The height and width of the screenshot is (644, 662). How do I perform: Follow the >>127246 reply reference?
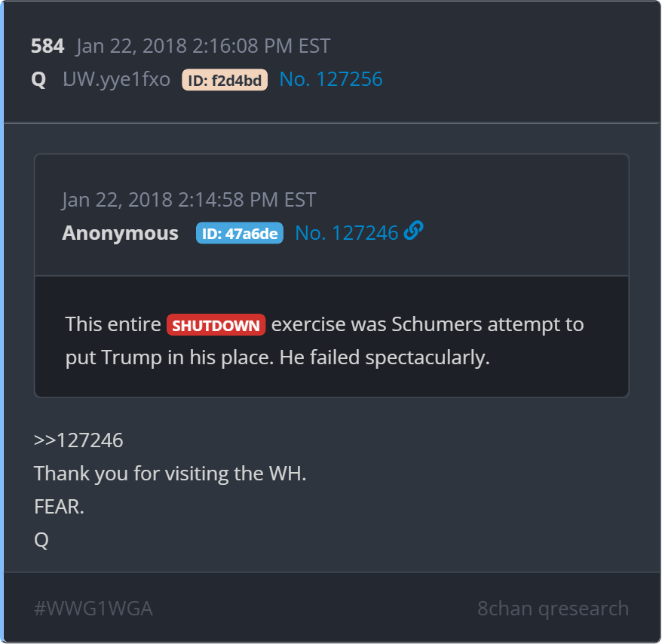coord(78,440)
